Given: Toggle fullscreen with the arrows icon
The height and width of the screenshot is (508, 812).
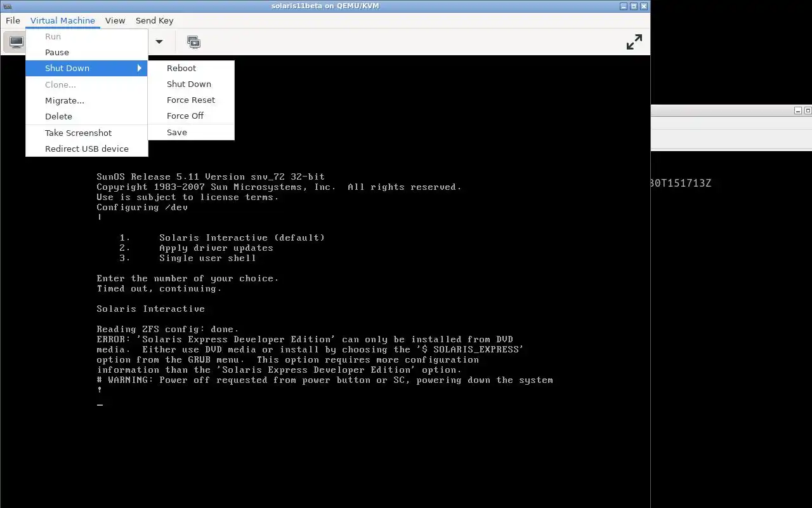Looking at the screenshot, I should [x=634, y=42].
